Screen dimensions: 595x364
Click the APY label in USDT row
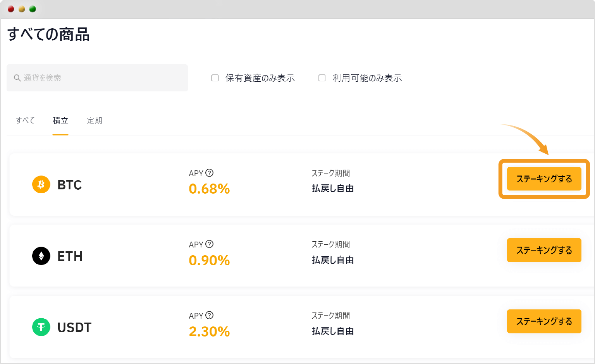pyautogui.click(x=196, y=316)
